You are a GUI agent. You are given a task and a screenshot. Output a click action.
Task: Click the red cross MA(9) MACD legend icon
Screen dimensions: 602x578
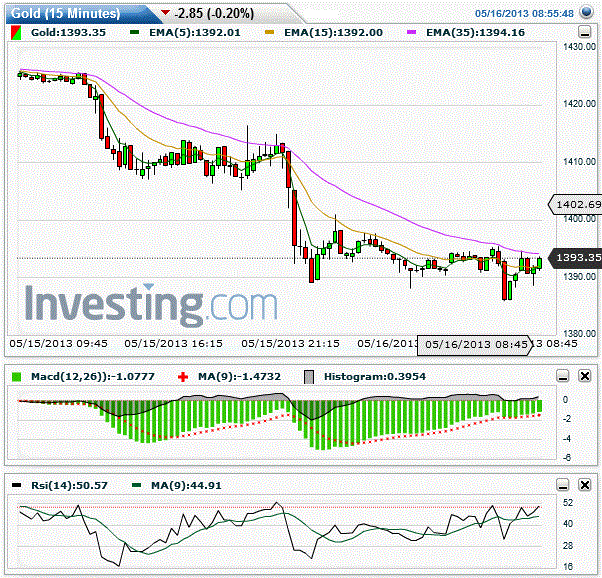coord(183,377)
